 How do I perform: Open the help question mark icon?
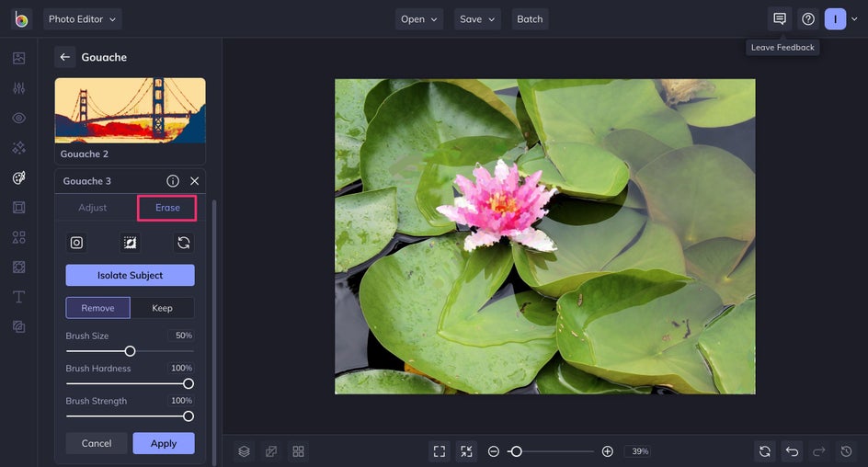[x=808, y=19]
